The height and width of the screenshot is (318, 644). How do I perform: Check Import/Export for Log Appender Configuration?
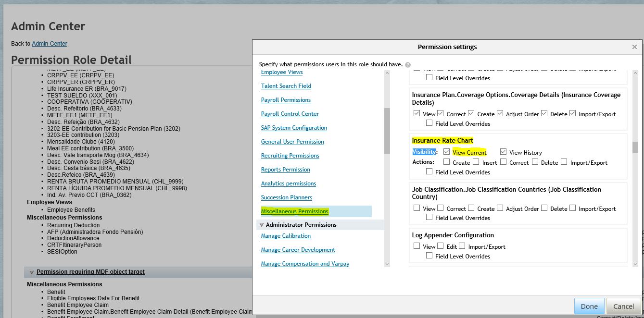(x=462, y=246)
